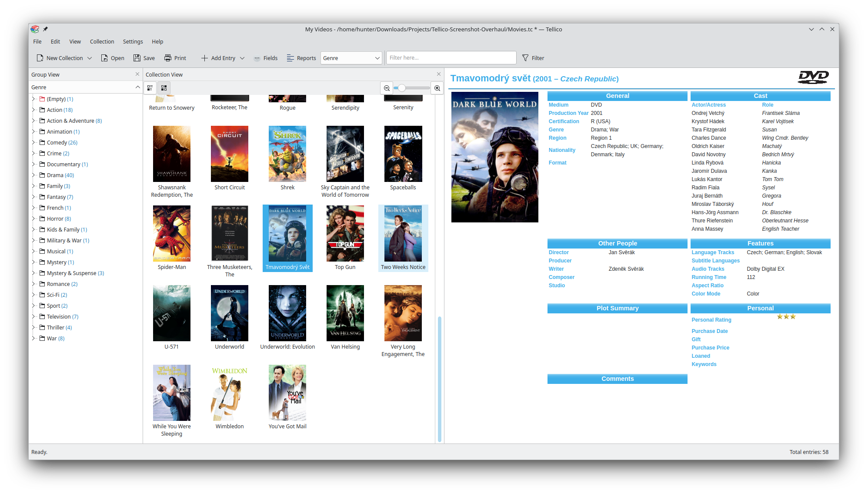Open the Collection menu item
The image size is (868, 494).
(101, 41)
